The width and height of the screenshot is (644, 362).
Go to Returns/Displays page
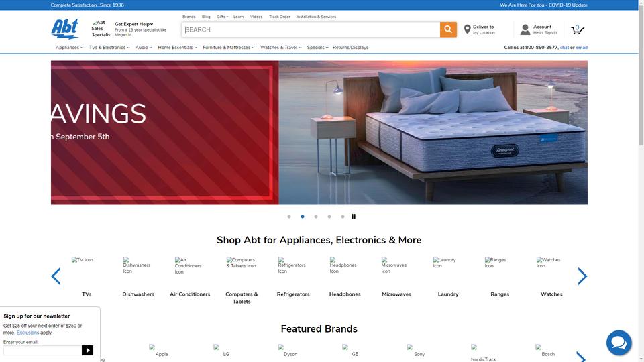(x=350, y=48)
